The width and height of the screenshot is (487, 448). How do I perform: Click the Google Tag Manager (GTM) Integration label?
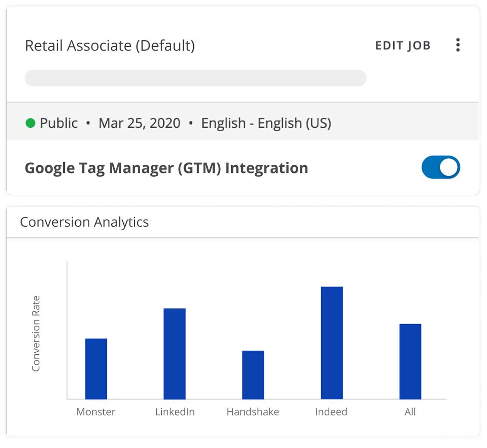pos(166,168)
